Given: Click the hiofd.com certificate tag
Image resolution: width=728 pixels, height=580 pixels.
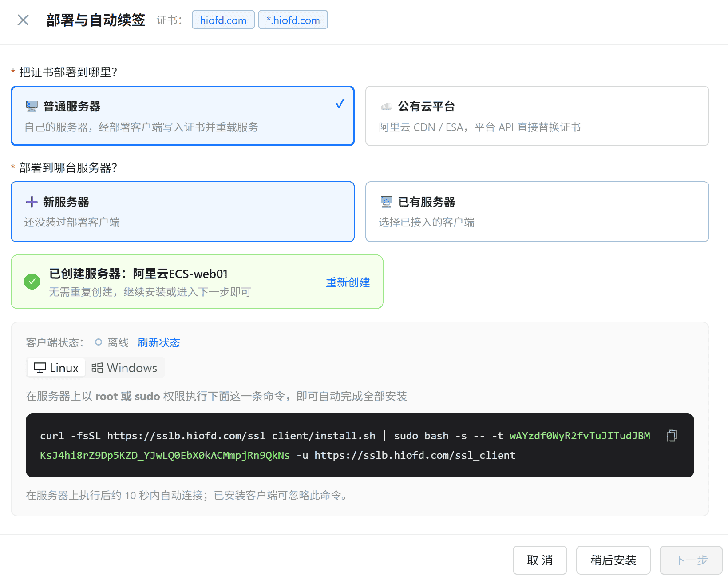Looking at the screenshot, I should click(x=223, y=20).
